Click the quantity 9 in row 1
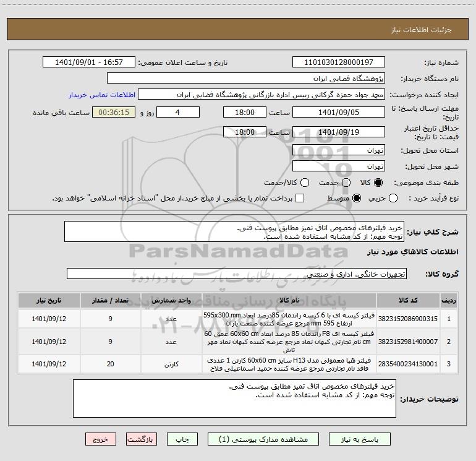476x461 pixels. click(110, 319)
